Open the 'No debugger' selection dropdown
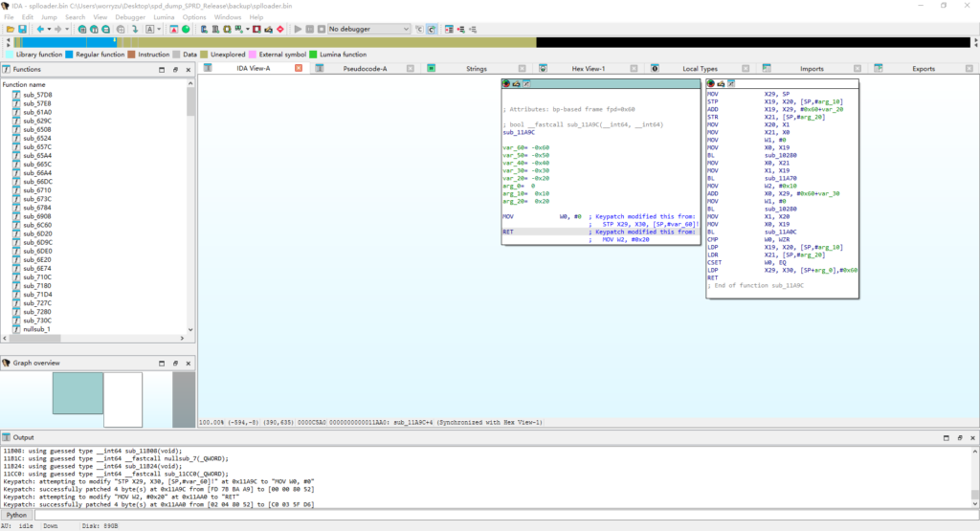The image size is (980, 531). [368, 30]
